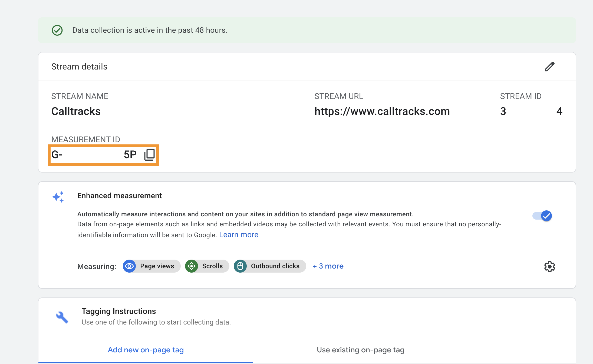Select the Scrolls label
This screenshot has height=364, width=593.
pos(212,266)
